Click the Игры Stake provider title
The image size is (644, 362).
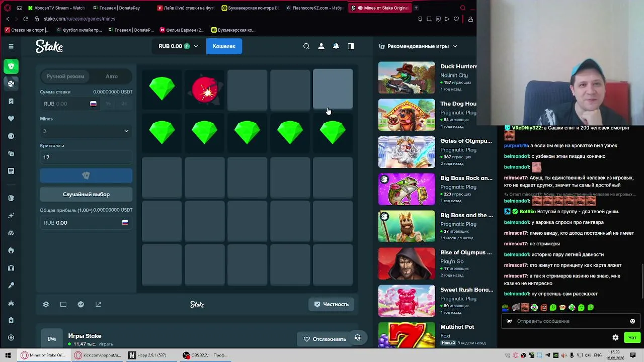point(85,336)
